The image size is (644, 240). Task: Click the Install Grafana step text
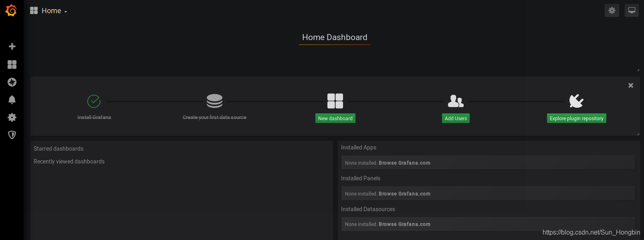point(94,117)
